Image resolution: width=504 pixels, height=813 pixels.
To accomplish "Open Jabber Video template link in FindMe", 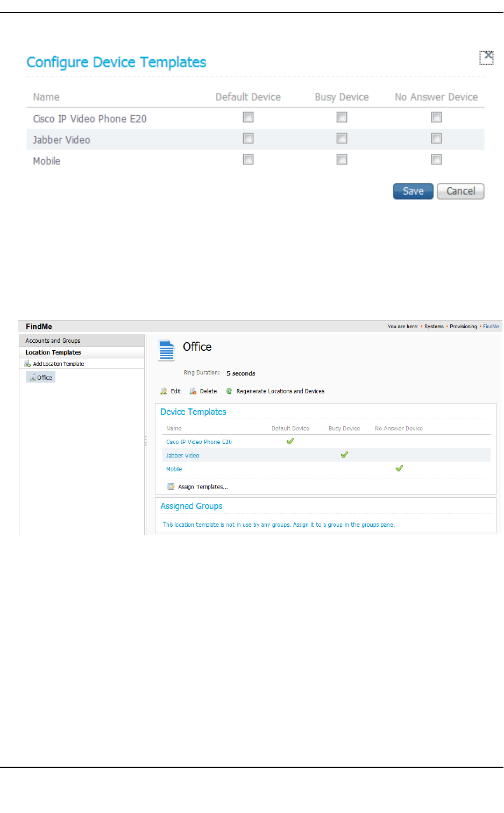I will pyautogui.click(x=183, y=456).
